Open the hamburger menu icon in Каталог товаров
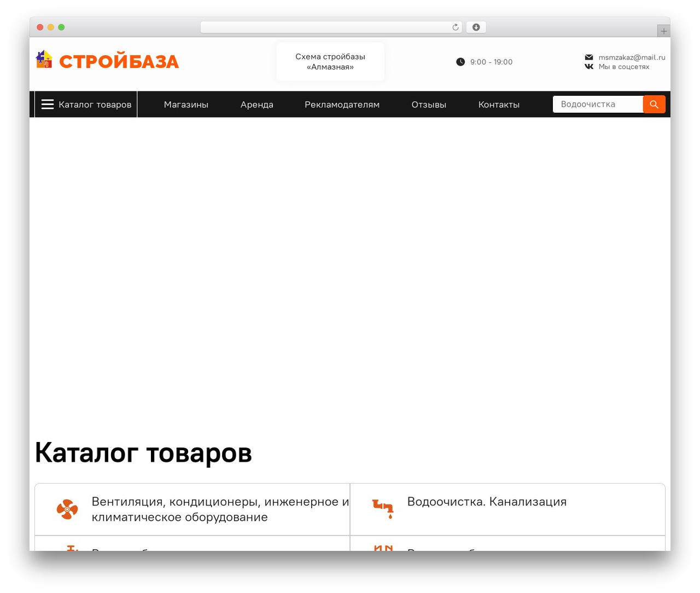Viewport: 700px width, 593px height. [x=48, y=104]
